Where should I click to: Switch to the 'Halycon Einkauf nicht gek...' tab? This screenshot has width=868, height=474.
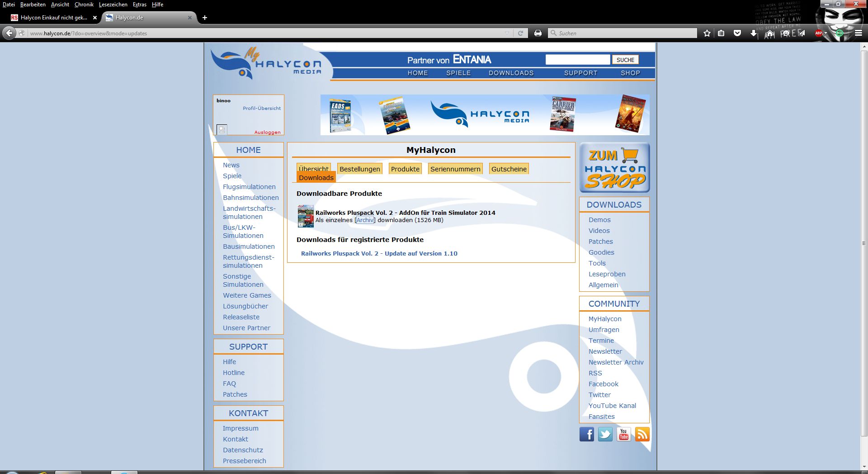pos(53,18)
